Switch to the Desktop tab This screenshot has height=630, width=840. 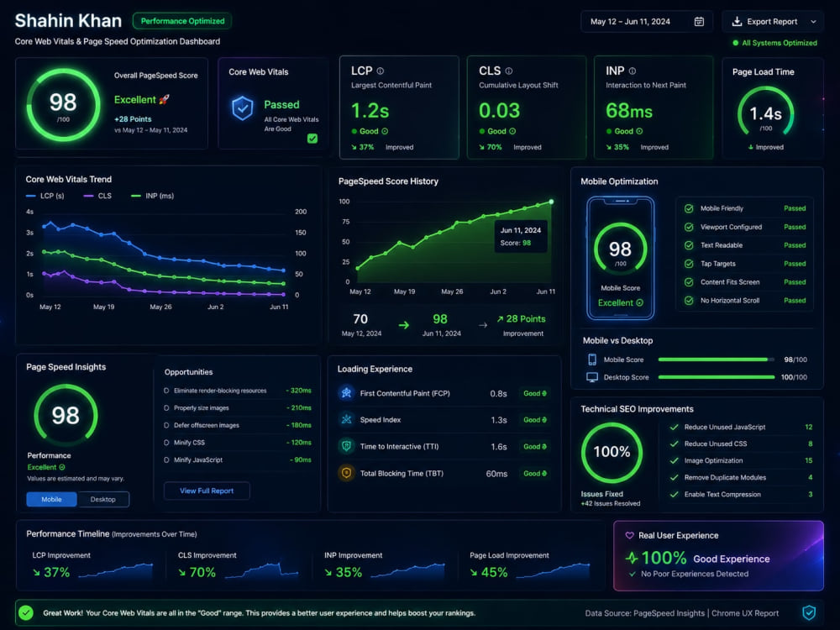coord(102,499)
